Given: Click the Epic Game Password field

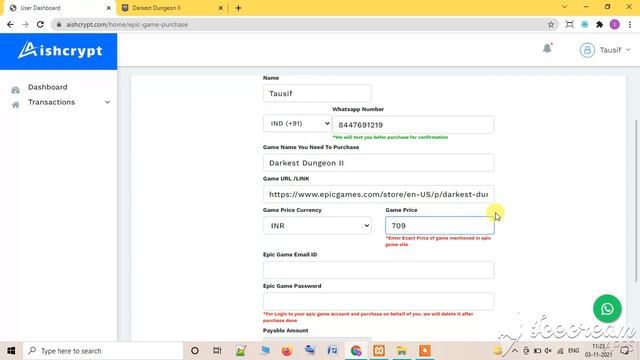Looking at the screenshot, I should [378, 301].
